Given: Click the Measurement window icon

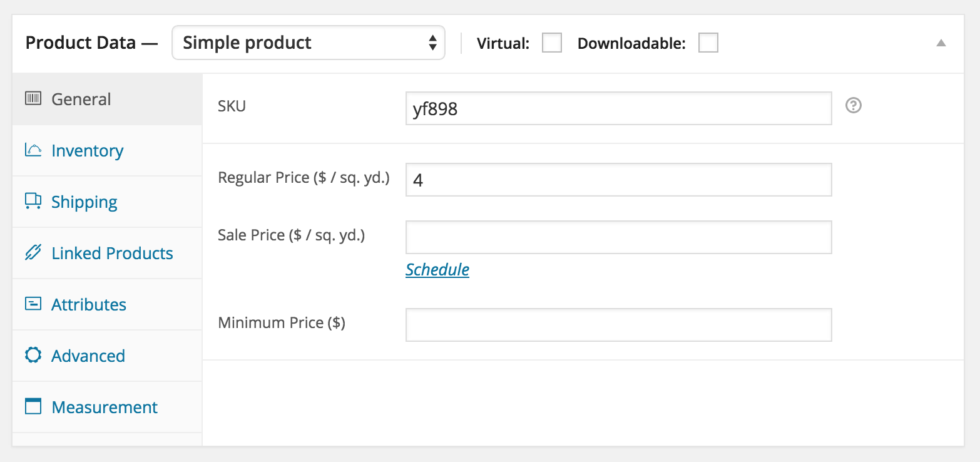Looking at the screenshot, I should pos(33,406).
